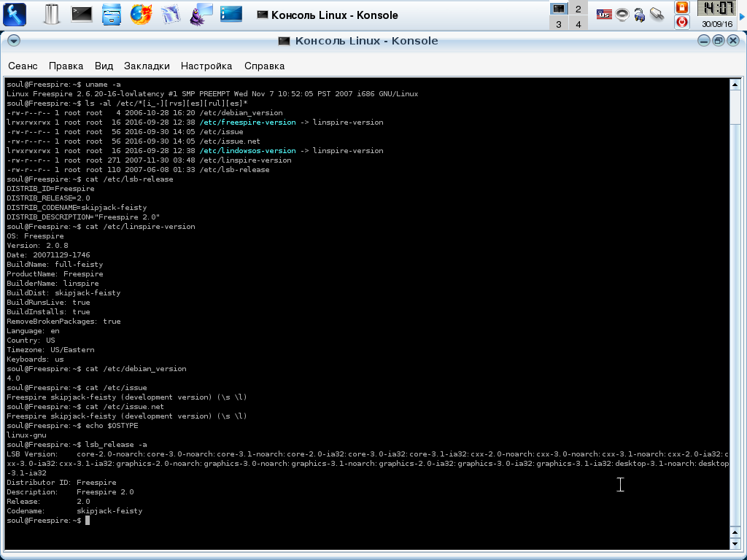
Task: Open the Настройка menu
Action: (x=206, y=66)
